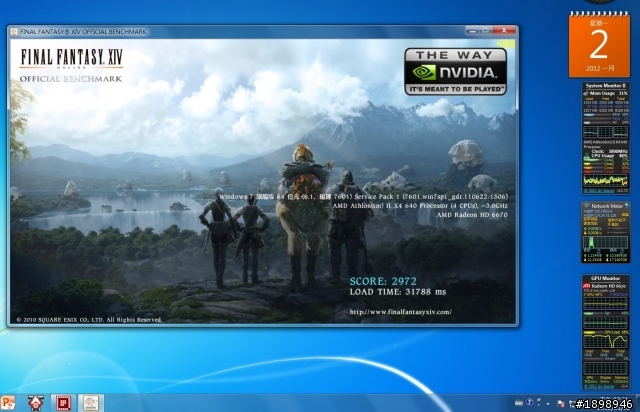
Task: Click the LOAD TIME: 31788 ms text
Action: (398, 292)
